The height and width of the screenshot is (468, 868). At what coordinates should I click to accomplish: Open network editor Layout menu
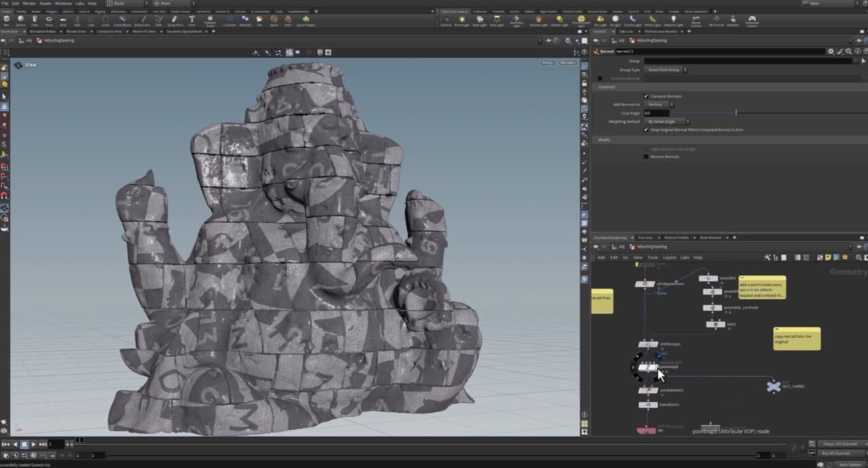tap(669, 258)
